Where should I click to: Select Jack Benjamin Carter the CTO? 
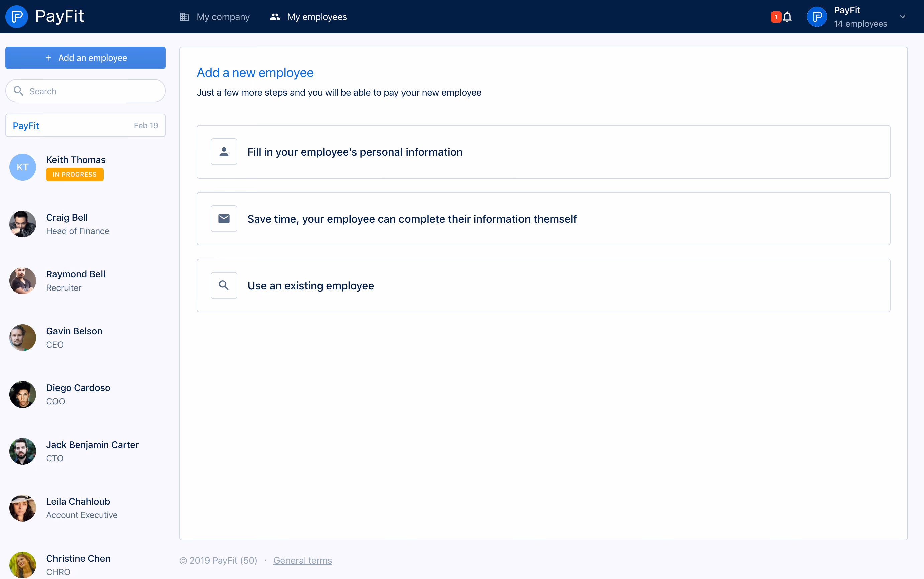tap(85, 451)
